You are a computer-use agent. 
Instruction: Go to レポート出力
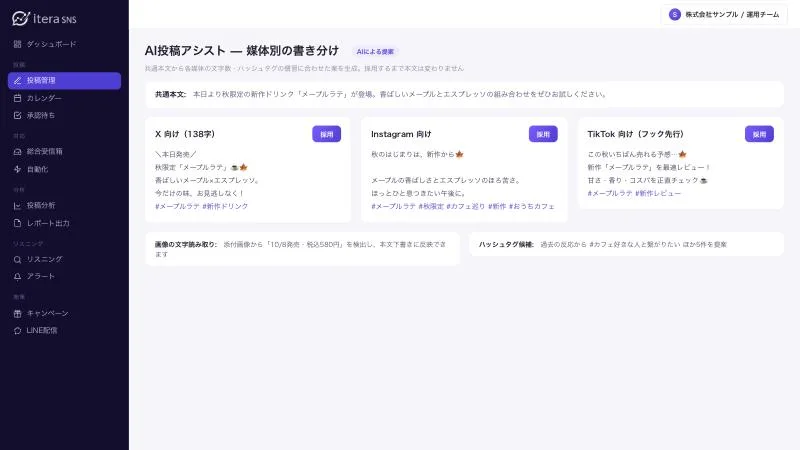pyautogui.click(x=64, y=223)
